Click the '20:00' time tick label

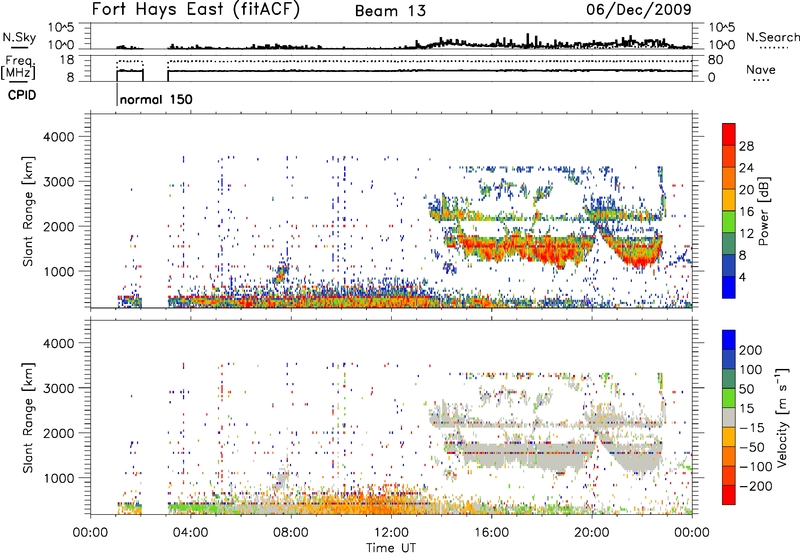click(x=592, y=533)
